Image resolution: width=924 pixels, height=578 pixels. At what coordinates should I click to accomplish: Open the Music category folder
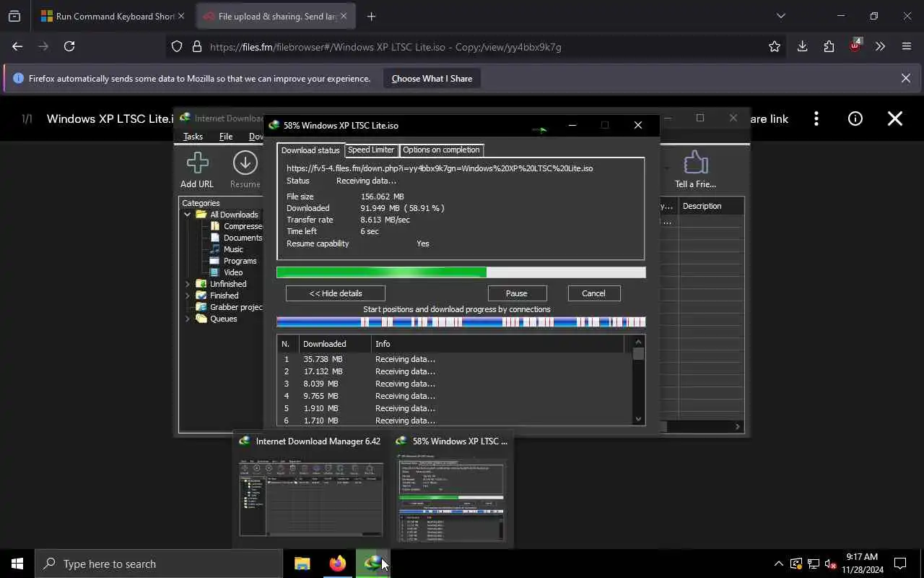[x=227, y=249]
